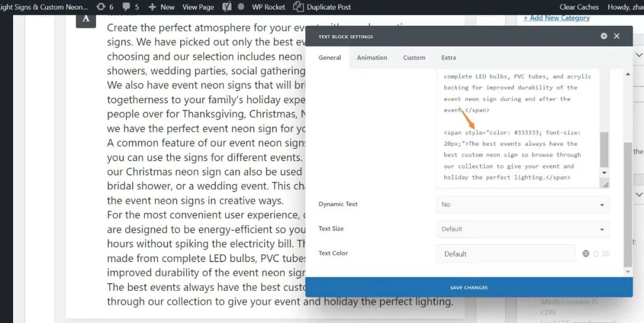Screen dimensions: 644x323
Task: Switch to the Custom tab
Action: (414, 58)
